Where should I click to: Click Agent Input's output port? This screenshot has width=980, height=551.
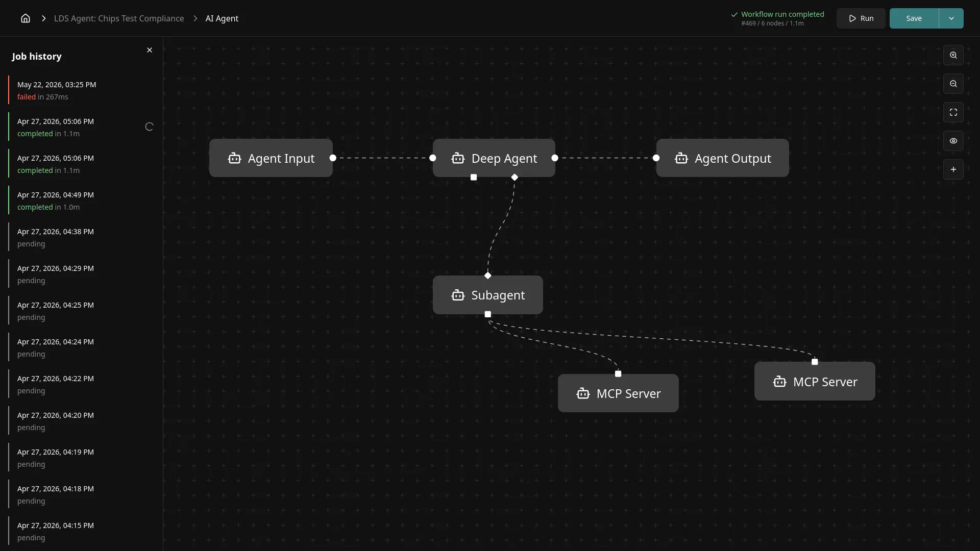click(x=333, y=158)
